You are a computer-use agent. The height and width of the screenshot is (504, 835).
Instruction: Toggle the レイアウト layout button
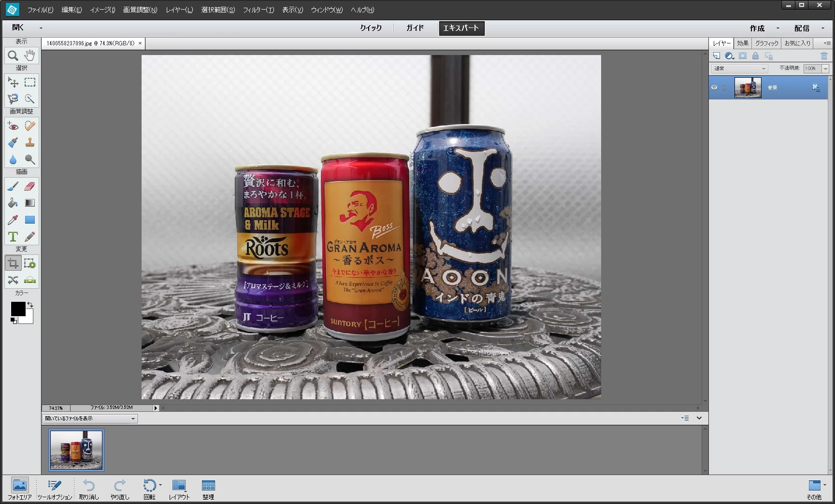pos(179,489)
